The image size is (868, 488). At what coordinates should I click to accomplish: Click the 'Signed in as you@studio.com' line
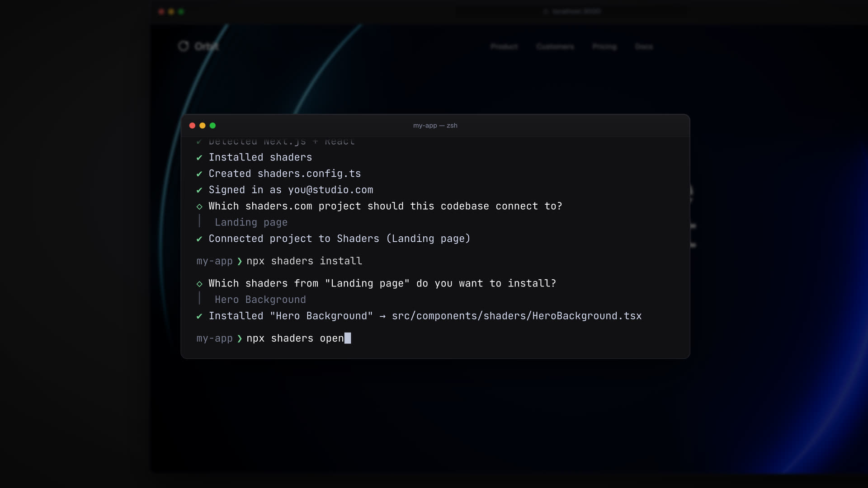291,190
